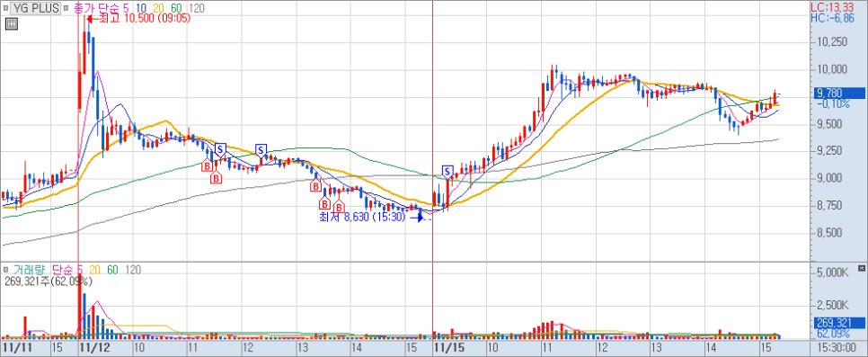Click the 최고 10,500 (09:05) high label
868x357 pixels.
pyautogui.click(x=145, y=18)
